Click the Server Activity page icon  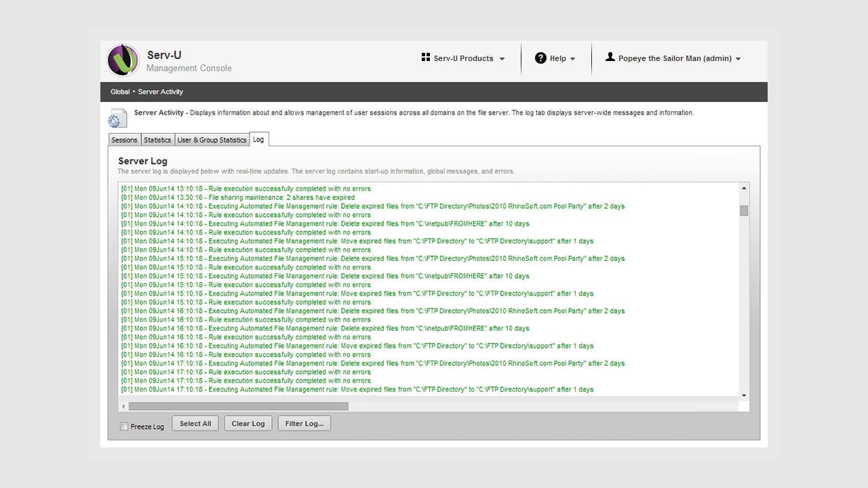[117, 117]
